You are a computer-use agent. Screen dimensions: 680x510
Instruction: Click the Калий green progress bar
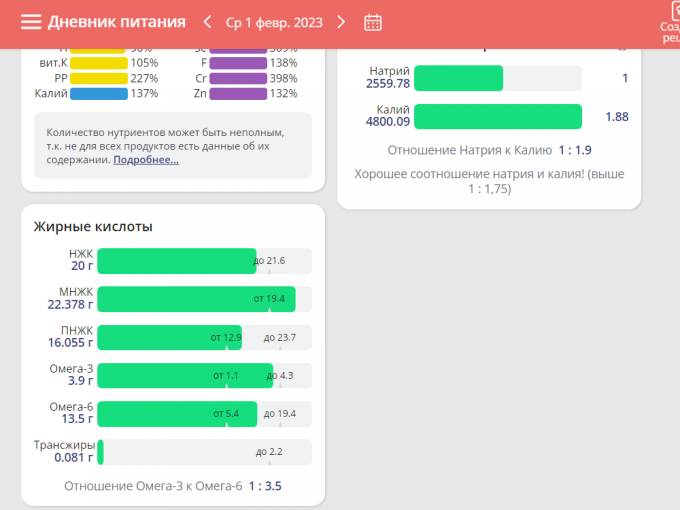[497, 116]
